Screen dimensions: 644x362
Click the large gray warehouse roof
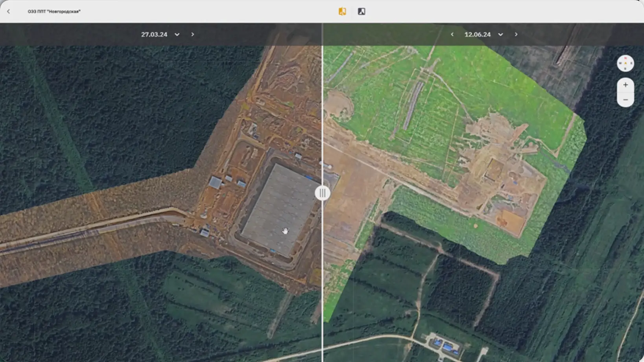click(279, 208)
